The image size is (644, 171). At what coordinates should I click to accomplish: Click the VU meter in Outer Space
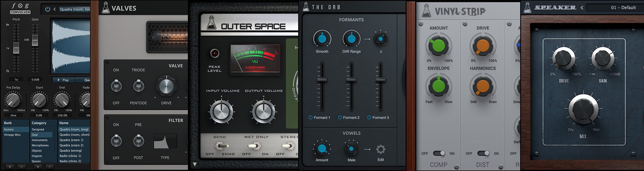click(x=255, y=58)
